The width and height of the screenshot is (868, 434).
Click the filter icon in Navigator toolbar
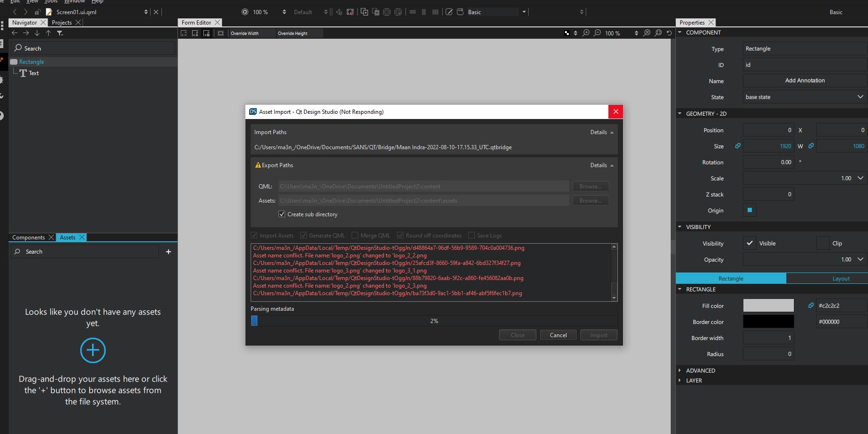tap(60, 33)
